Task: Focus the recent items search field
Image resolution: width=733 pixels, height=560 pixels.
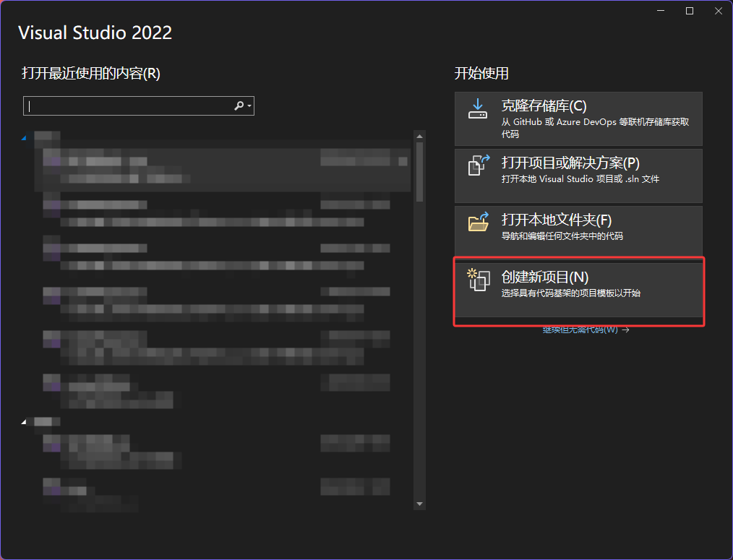Action: click(138, 106)
